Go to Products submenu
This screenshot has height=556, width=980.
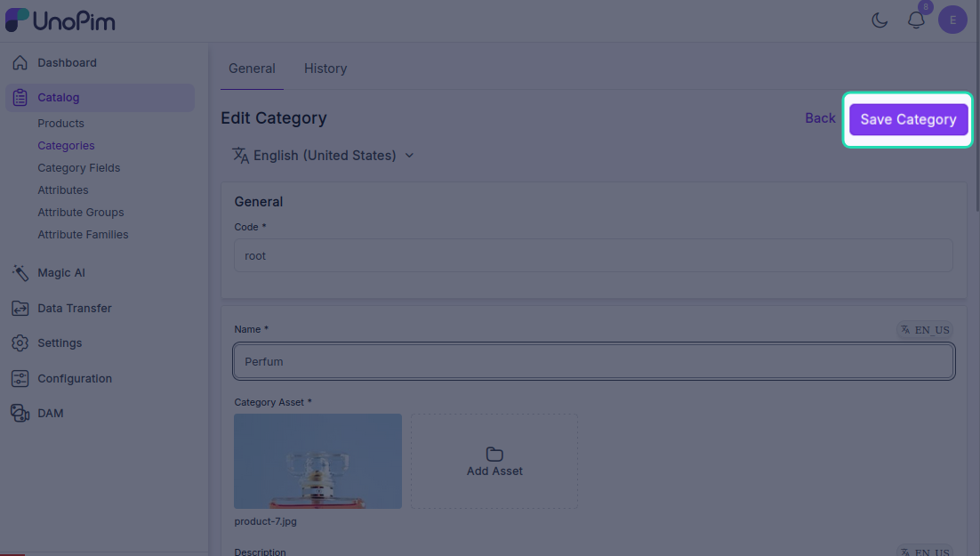pyautogui.click(x=60, y=123)
